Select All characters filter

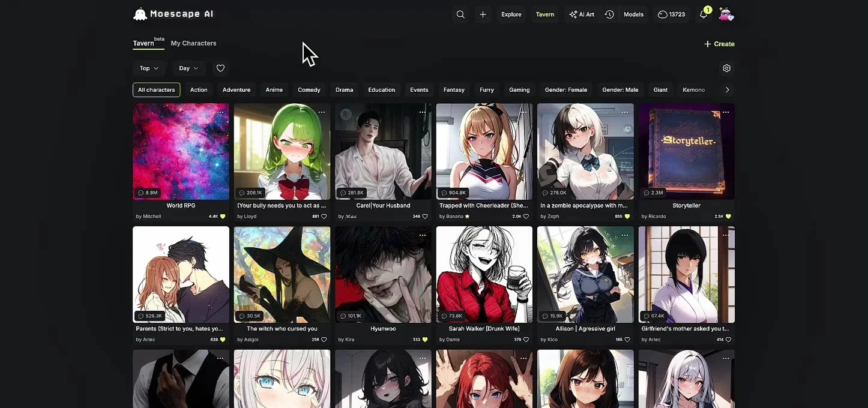point(156,90)
